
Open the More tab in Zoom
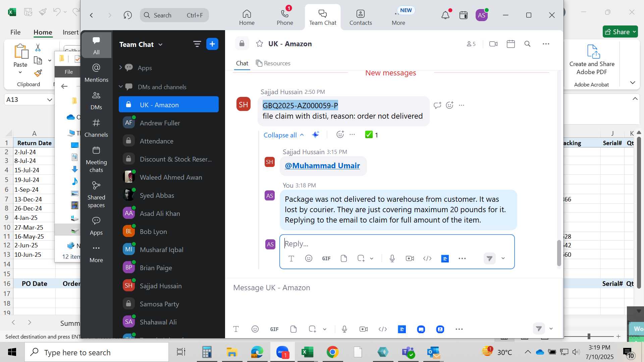click(398, 17)
